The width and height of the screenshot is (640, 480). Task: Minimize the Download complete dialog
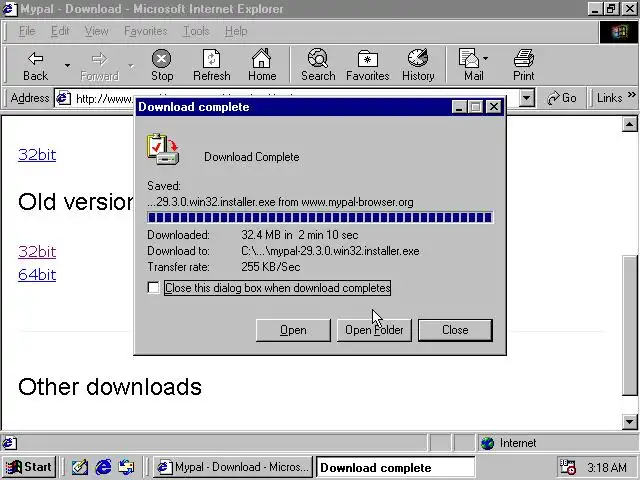click(x=459, y=107)
